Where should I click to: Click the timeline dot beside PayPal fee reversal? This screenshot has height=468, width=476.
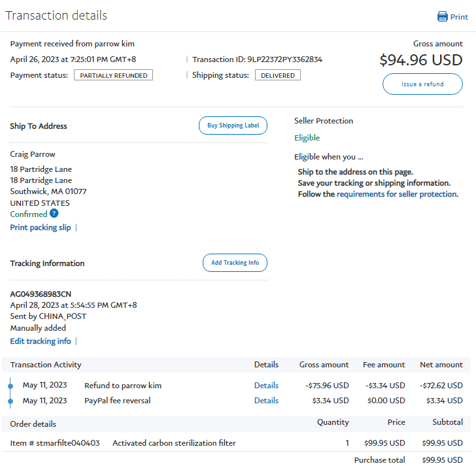pyautogui.click(x=10, y=401)
